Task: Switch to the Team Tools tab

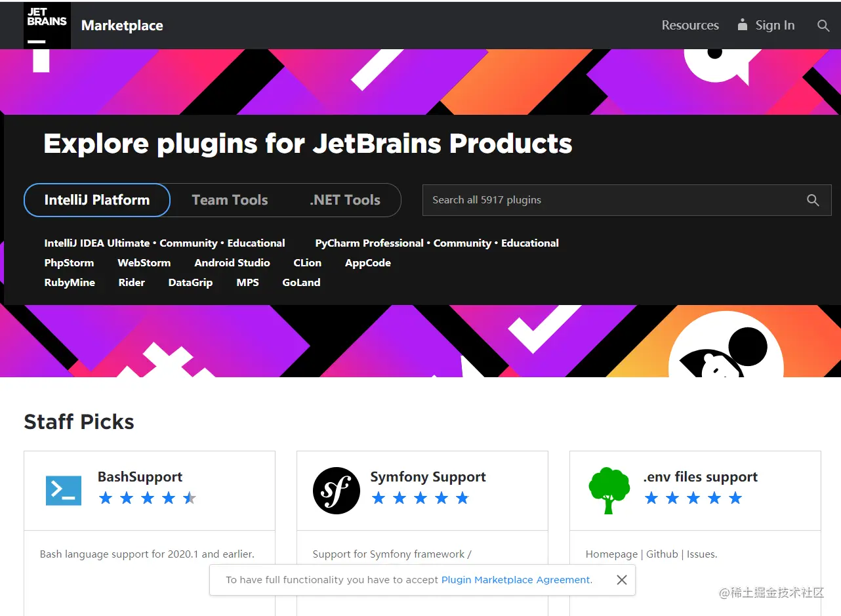Action: pos(230,200)
